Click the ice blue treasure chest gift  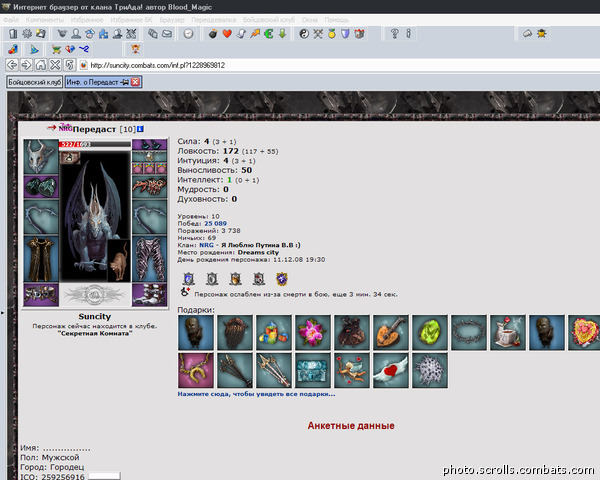point(312,371)
